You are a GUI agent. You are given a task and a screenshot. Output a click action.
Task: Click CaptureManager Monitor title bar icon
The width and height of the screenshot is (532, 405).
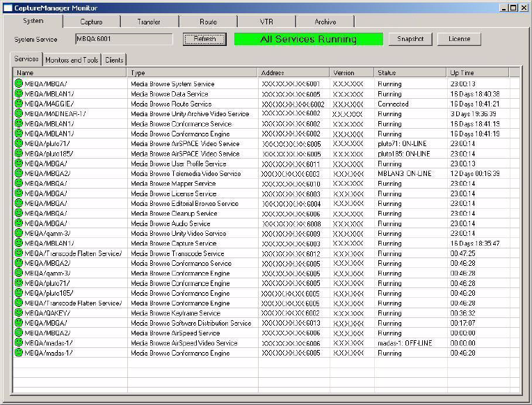8,8
